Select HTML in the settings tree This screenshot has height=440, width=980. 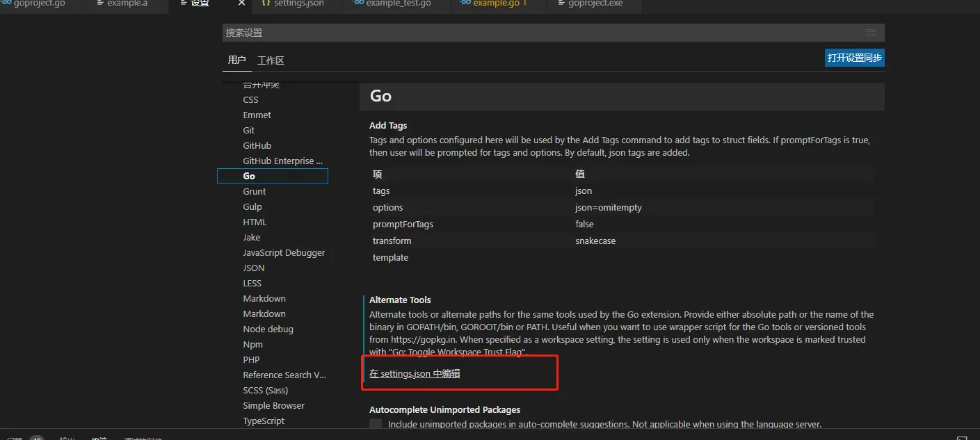[x=255, y=222]
